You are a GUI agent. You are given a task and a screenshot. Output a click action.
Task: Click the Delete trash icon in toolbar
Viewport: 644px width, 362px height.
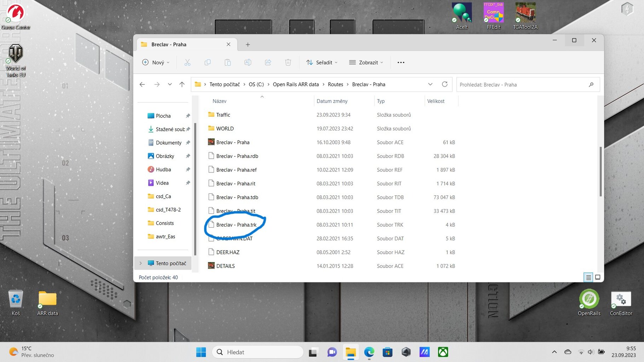point(288,63)
